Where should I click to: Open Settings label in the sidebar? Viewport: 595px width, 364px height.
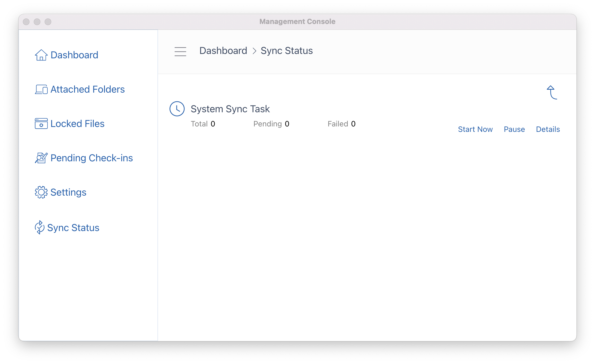68,192
